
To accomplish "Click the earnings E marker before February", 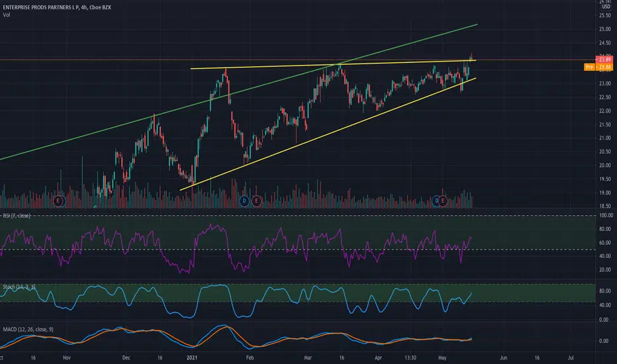I will click(256, 201).
